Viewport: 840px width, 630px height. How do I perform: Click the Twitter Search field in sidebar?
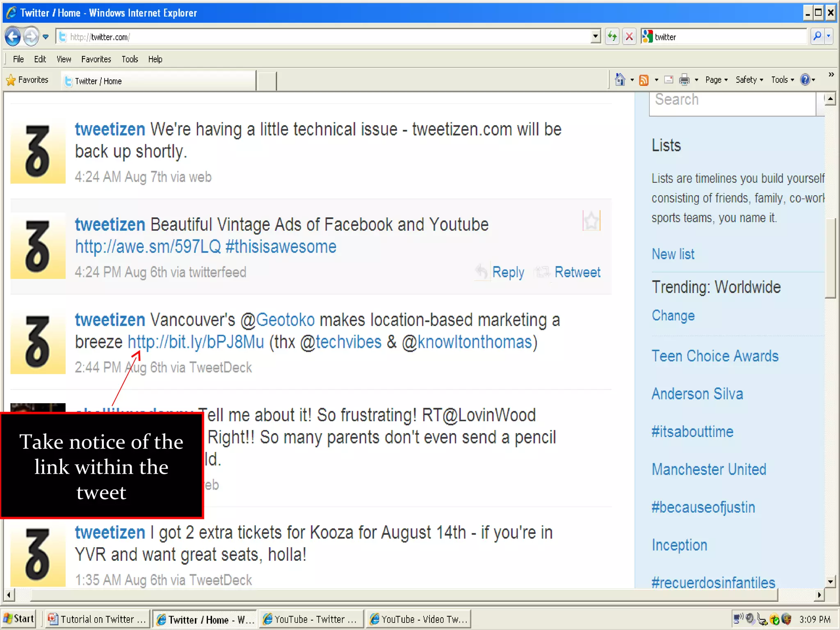pyautogui.click(x=733, y=103)
